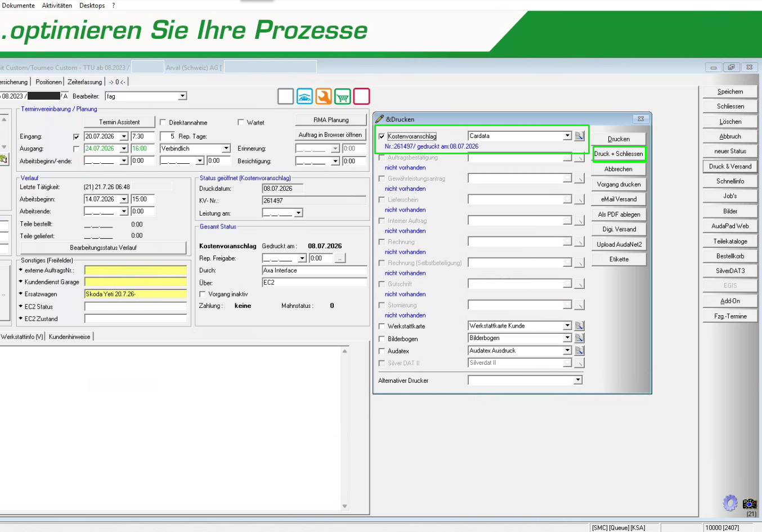Switch to the Kundenhinweise tab
This screenshot has width=762, height=532.
tap(69, 337)
